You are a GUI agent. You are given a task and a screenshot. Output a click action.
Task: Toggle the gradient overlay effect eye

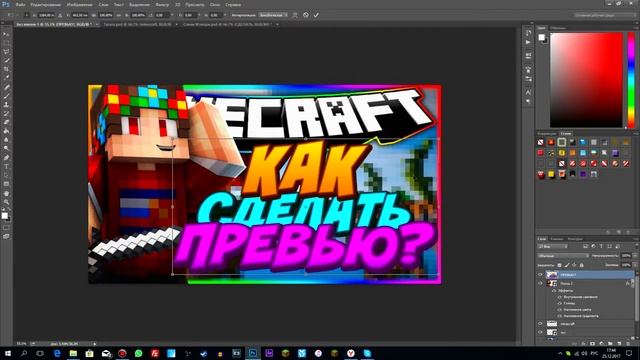click(560, 316)
